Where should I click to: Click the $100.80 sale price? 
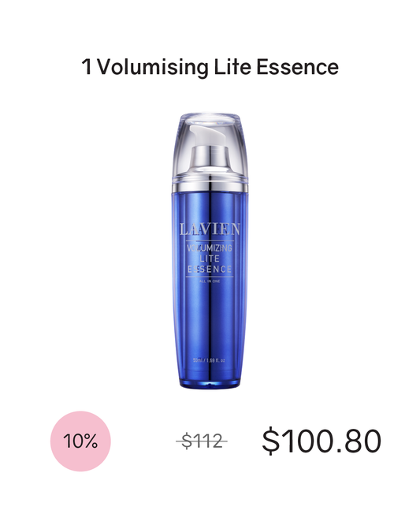coord(322,441)
